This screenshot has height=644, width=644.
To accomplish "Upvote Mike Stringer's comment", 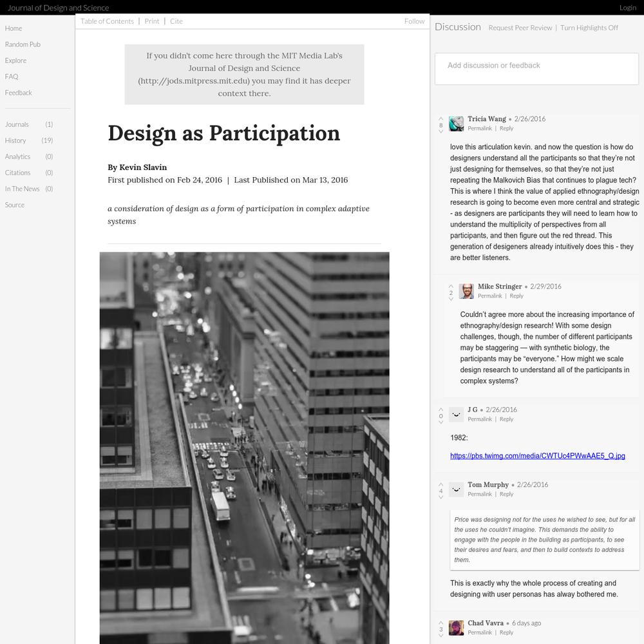I will click(451, 287).
